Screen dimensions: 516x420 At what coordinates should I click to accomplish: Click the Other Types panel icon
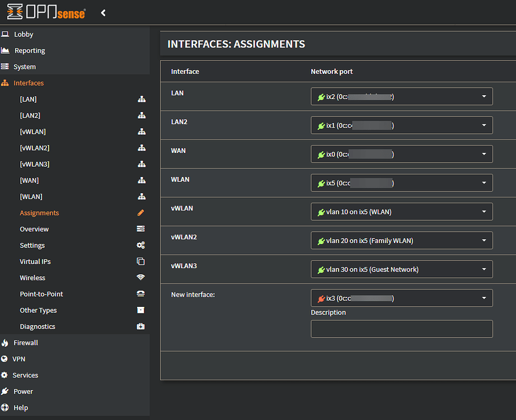(142, 310)
